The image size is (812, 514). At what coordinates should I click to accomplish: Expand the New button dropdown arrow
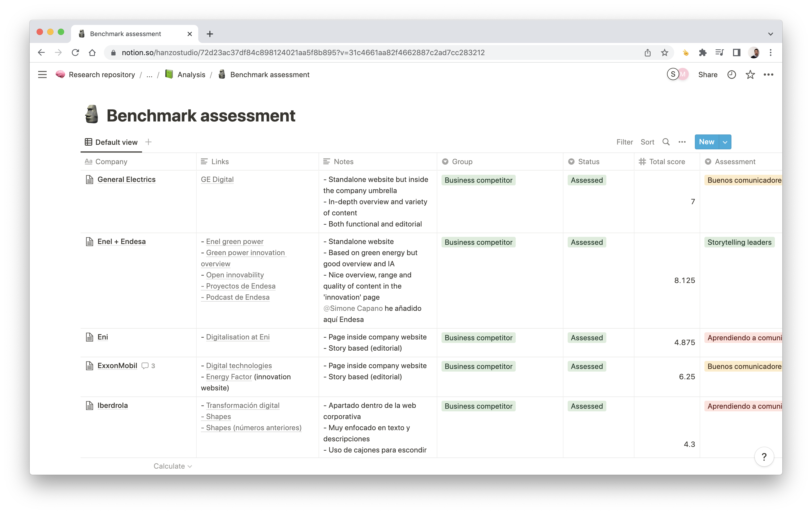pyautogui.click(x=725, y=142)
